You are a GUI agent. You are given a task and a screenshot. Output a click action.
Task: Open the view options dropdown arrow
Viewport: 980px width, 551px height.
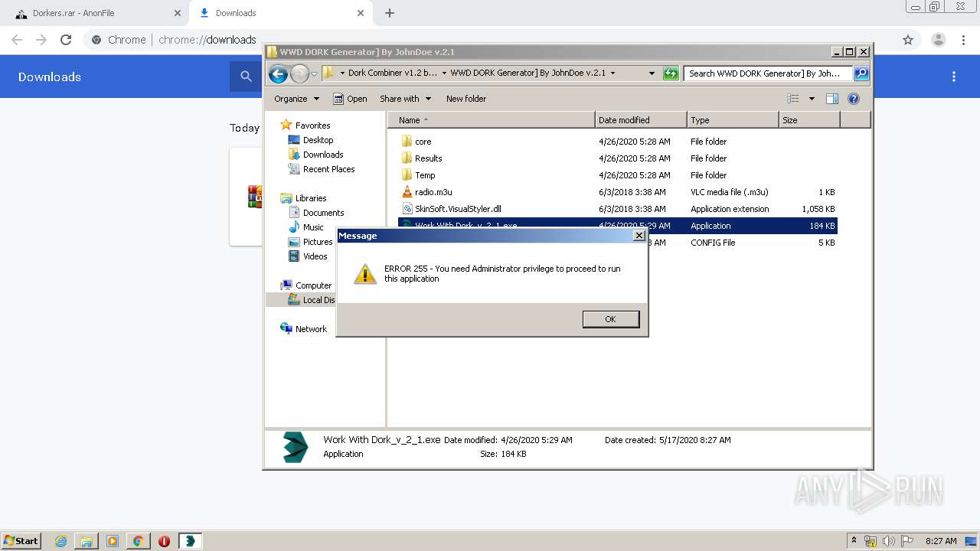point(812,99)
